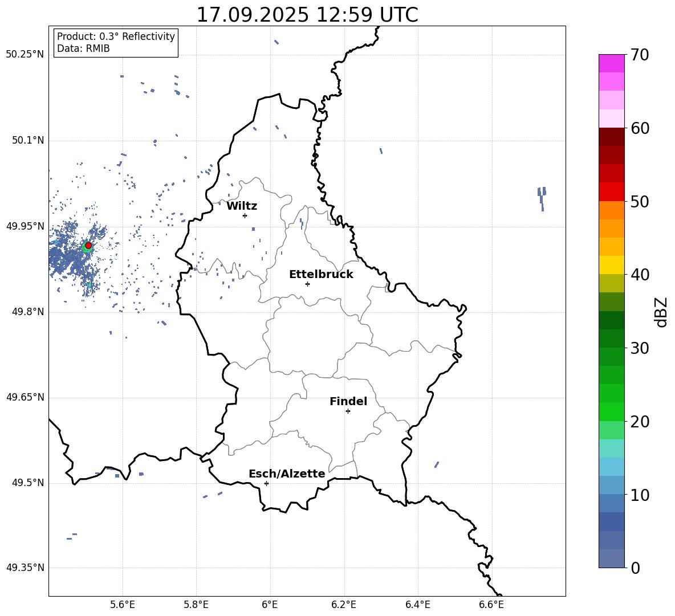Click the latitude label 49.8°N
Screen dimensions: 675x616
28,312
